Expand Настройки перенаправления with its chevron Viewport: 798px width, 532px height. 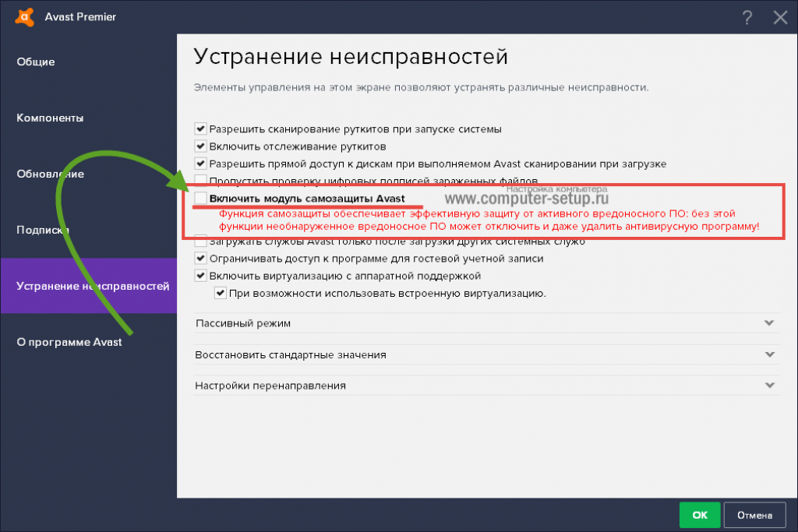coord(769,386)
